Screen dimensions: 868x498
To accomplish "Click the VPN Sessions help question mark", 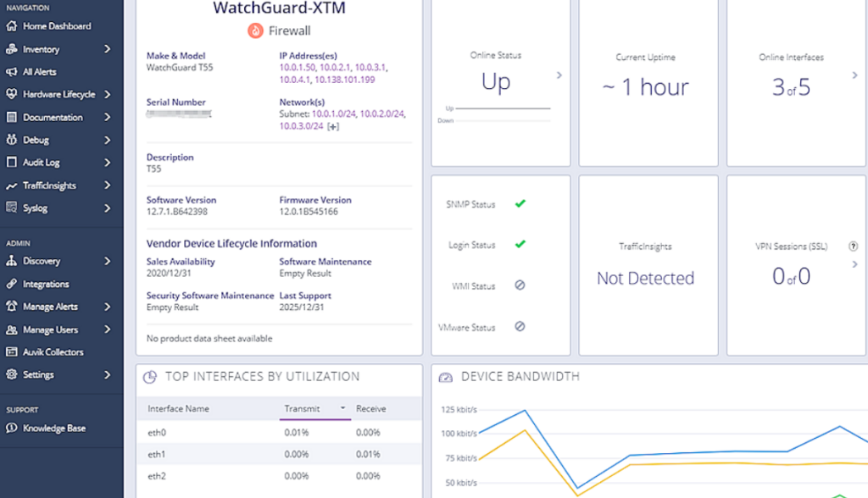I will click(x=853, y=246).
